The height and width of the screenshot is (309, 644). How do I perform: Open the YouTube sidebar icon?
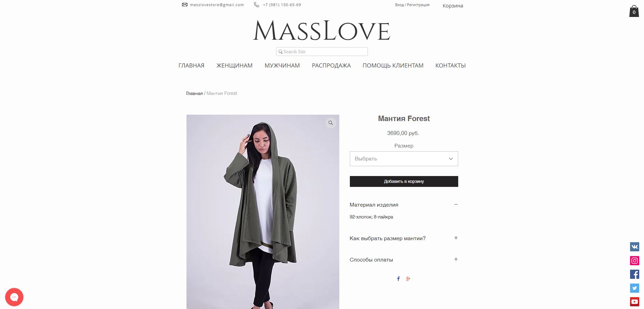(x=634, y=302)
